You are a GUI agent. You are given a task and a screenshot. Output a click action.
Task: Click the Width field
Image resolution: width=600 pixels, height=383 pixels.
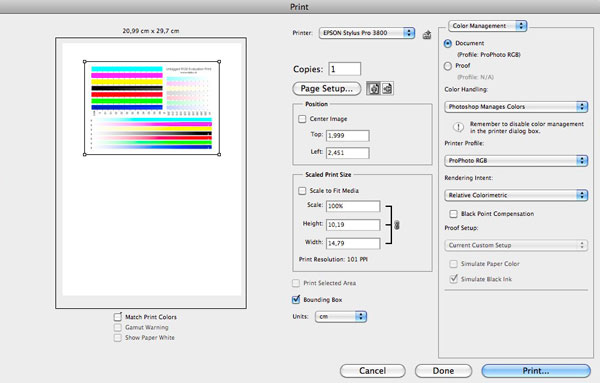(x=353, y=243)
